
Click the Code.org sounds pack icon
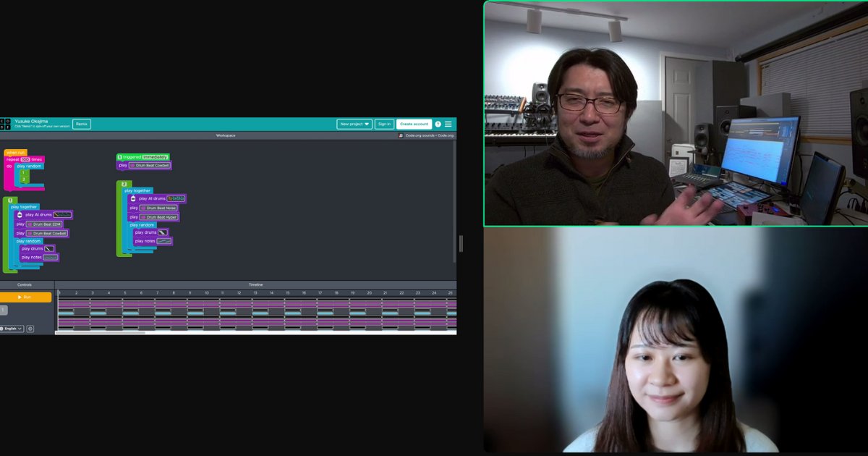(x=401, y=135)
